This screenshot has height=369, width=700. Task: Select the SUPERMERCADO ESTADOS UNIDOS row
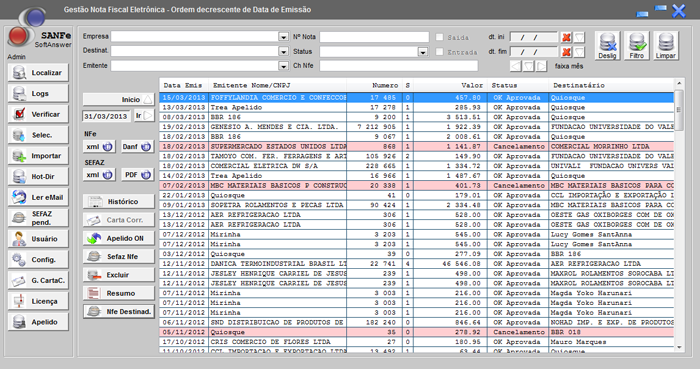(x=417, y=146)
